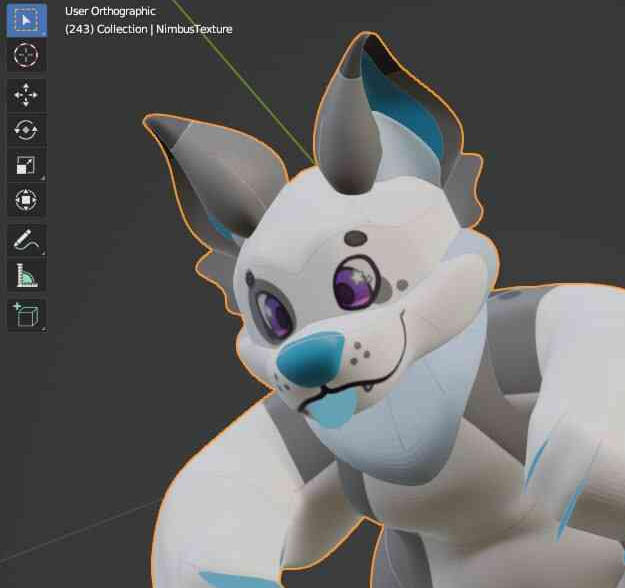Activate the Select Box tool
Viewport: 625px width, 588px height.
26,19
